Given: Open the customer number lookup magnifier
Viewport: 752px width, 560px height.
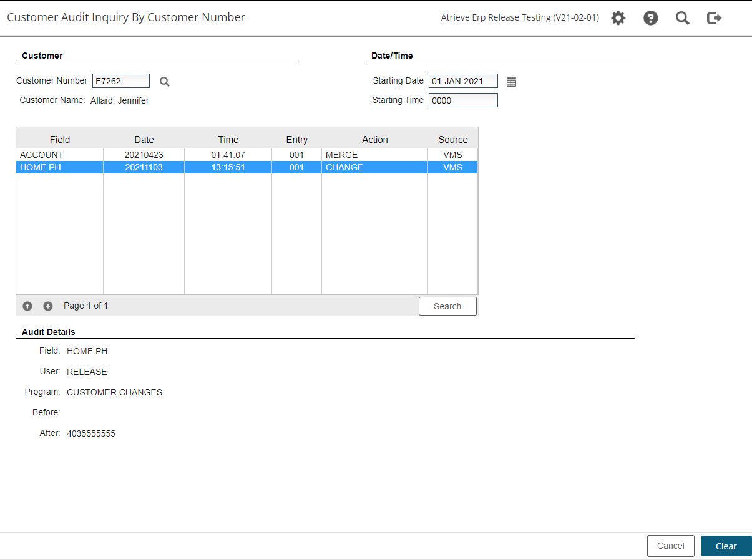Looking at the screenshot, I should (164, 81).
